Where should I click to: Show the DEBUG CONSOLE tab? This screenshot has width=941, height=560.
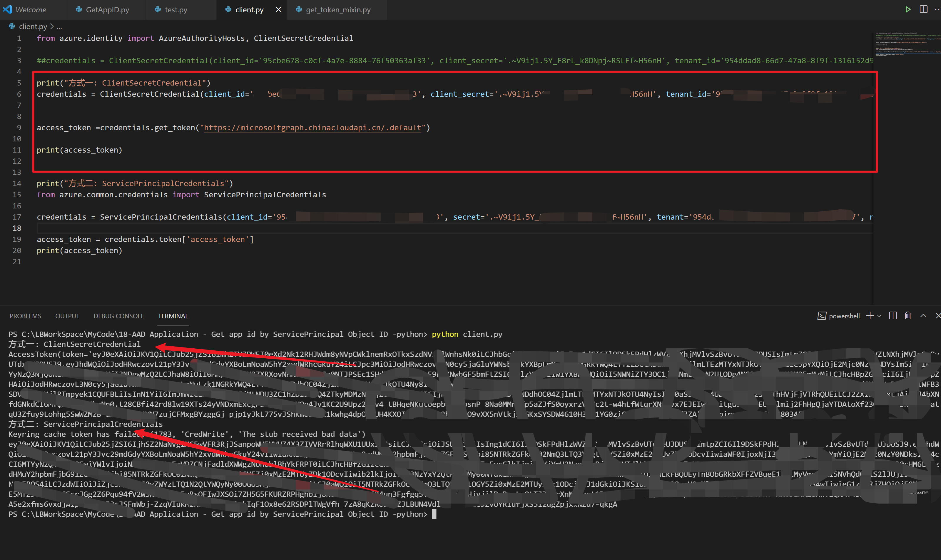[118, 316]
